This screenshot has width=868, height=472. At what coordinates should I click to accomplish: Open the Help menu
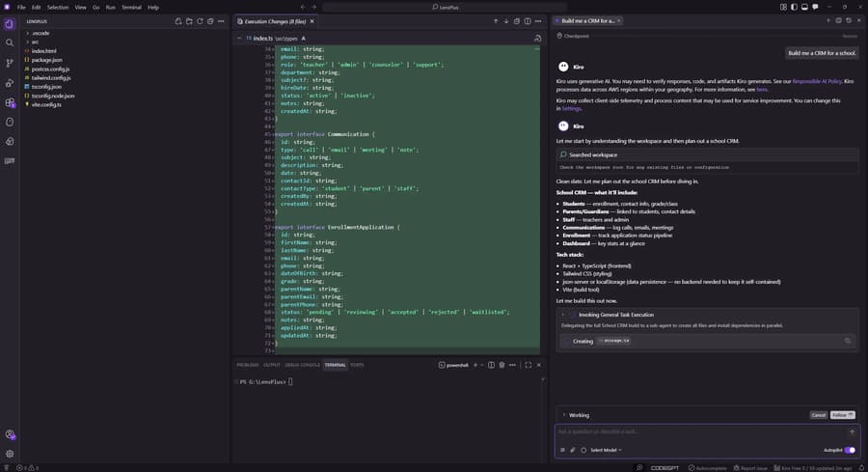(152, 7)
